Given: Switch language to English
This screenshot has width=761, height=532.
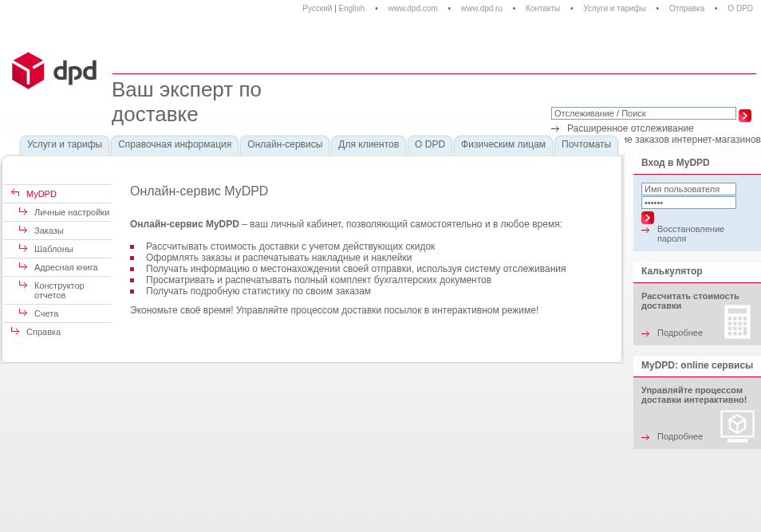Looking at the screenshot, I should pyautogui.click(x=351, y=8).
